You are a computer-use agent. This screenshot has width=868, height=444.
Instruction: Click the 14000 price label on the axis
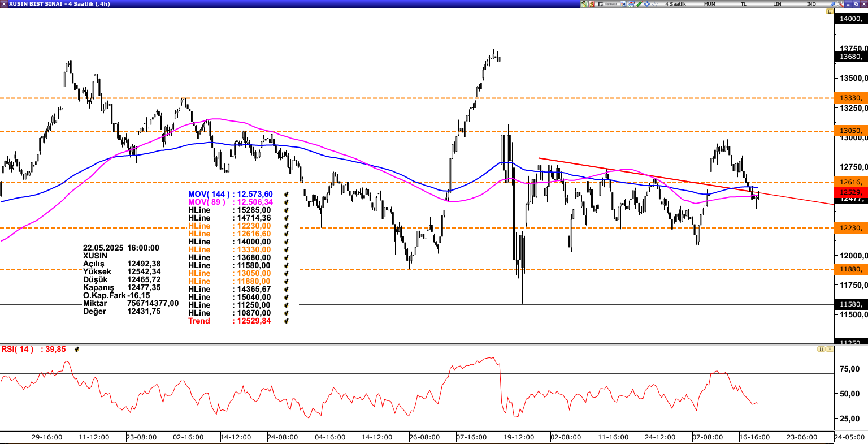(851, 19)
